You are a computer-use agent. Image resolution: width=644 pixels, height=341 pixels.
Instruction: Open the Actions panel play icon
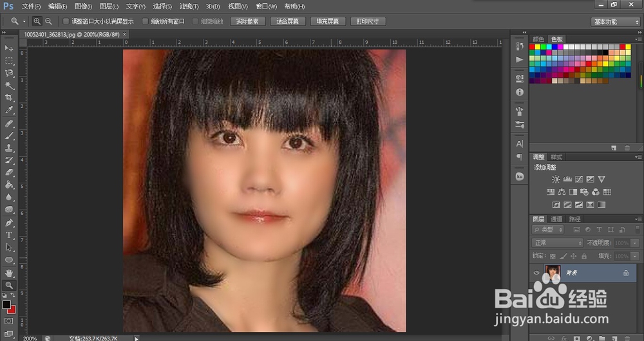pos(520,59)
